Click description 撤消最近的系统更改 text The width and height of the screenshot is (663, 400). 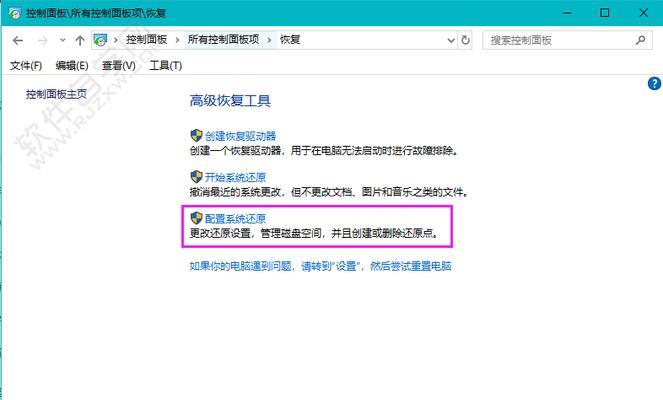[329, 192]
